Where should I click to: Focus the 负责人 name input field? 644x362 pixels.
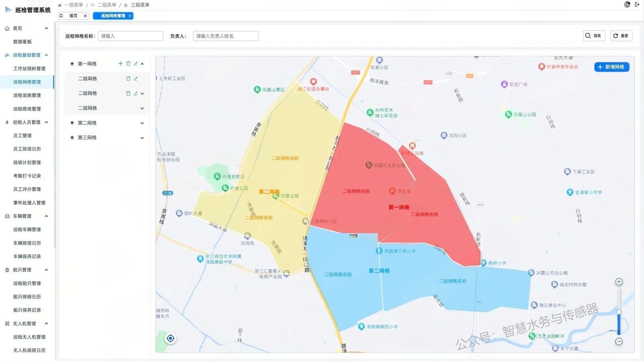226,36
